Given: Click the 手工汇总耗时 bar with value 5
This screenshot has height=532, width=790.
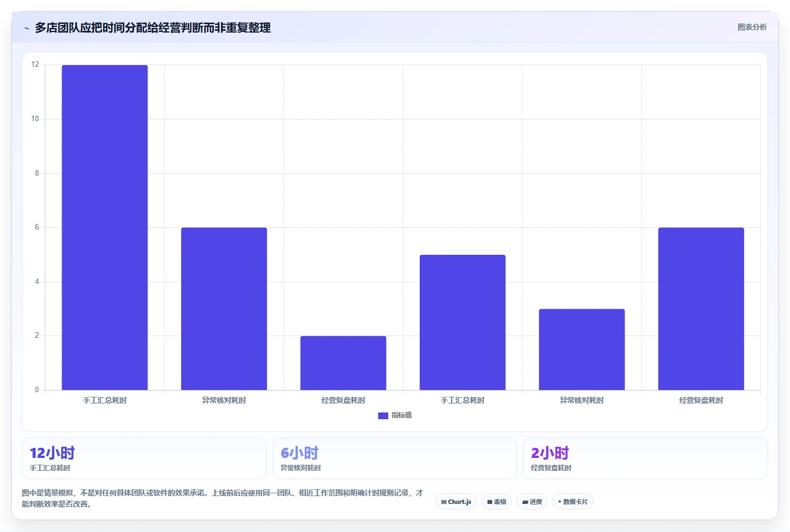Looking at the screenshot, I should tap(462, 322).
